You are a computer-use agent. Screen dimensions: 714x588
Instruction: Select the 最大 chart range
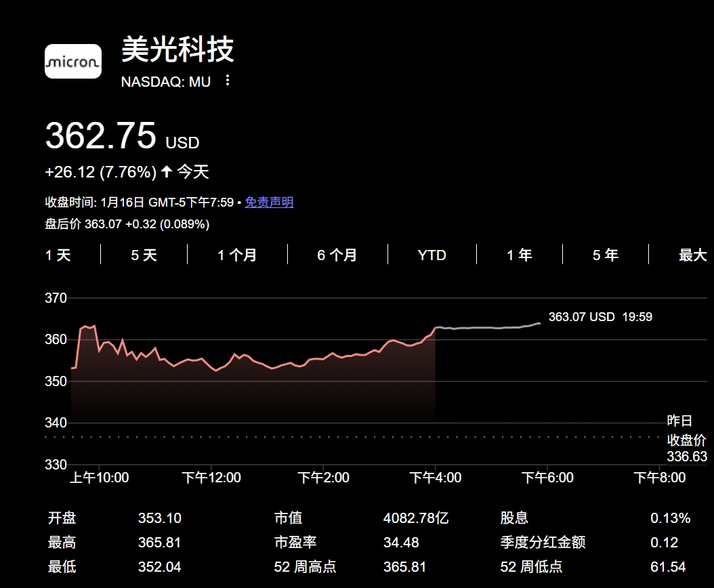click(x=693, y=255)
